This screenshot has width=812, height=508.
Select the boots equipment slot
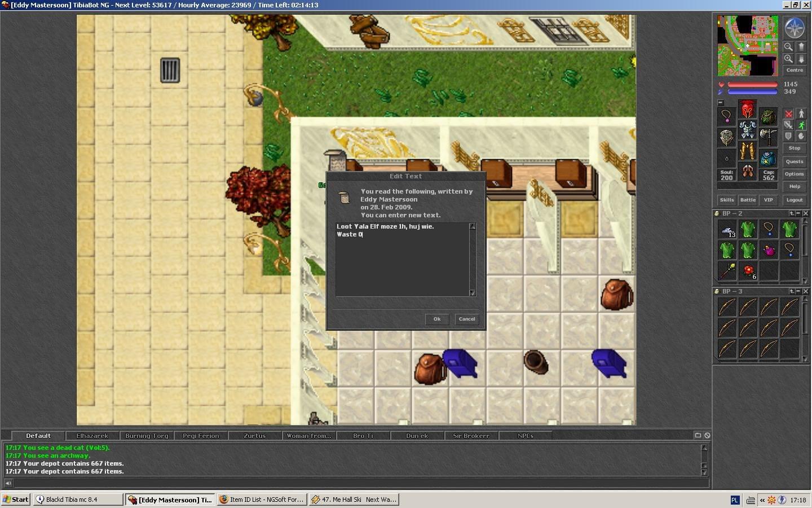[x=747, y=172]
